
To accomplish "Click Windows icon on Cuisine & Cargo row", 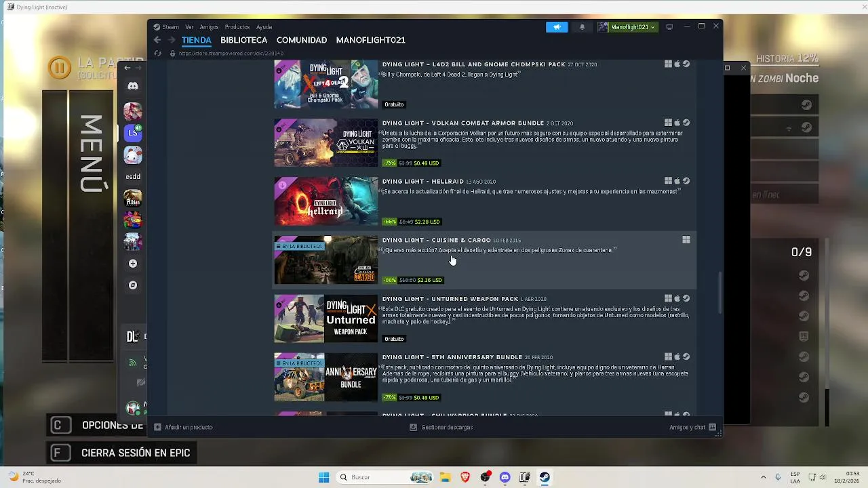I will pos(686,239).
